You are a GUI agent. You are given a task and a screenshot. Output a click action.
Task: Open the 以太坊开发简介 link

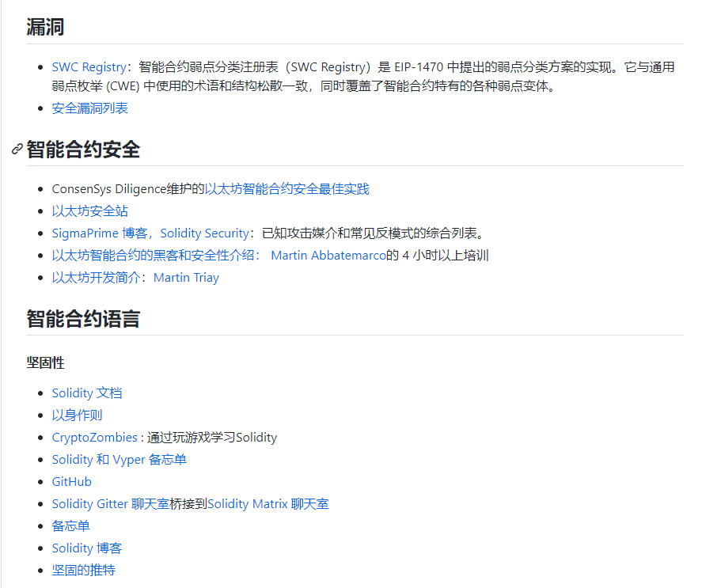[x=97, y=278]
